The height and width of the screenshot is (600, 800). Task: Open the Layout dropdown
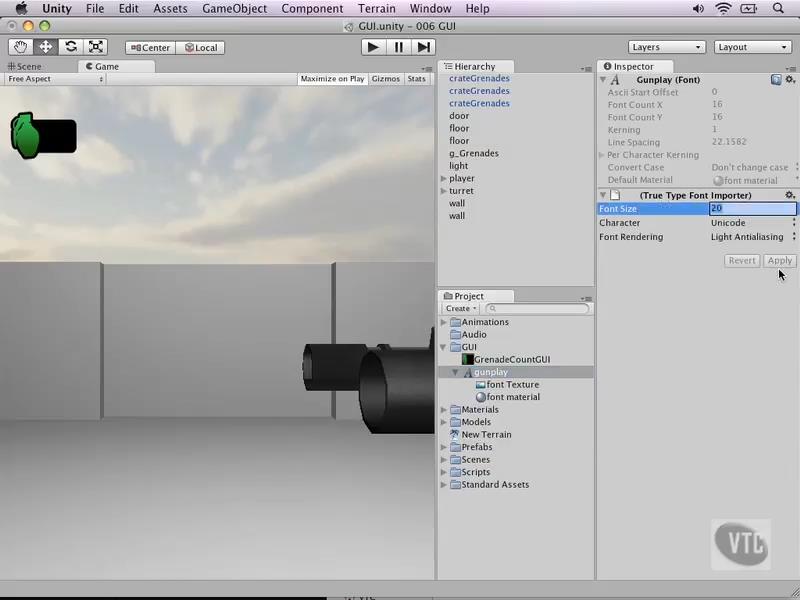(x=753, y=47)
